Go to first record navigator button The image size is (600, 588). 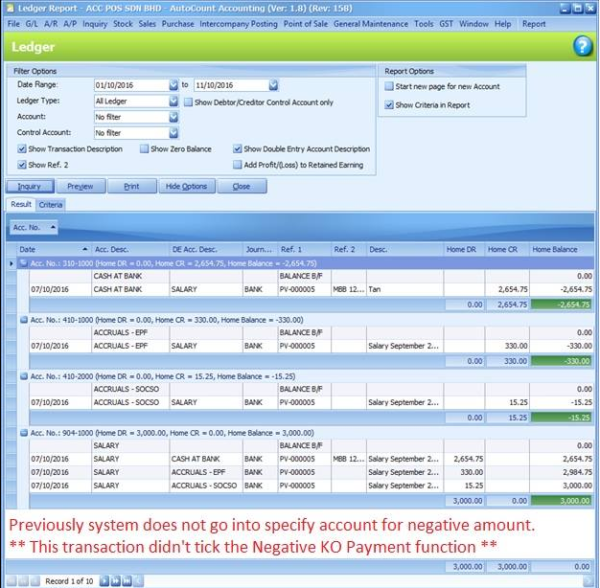point(11,581)
